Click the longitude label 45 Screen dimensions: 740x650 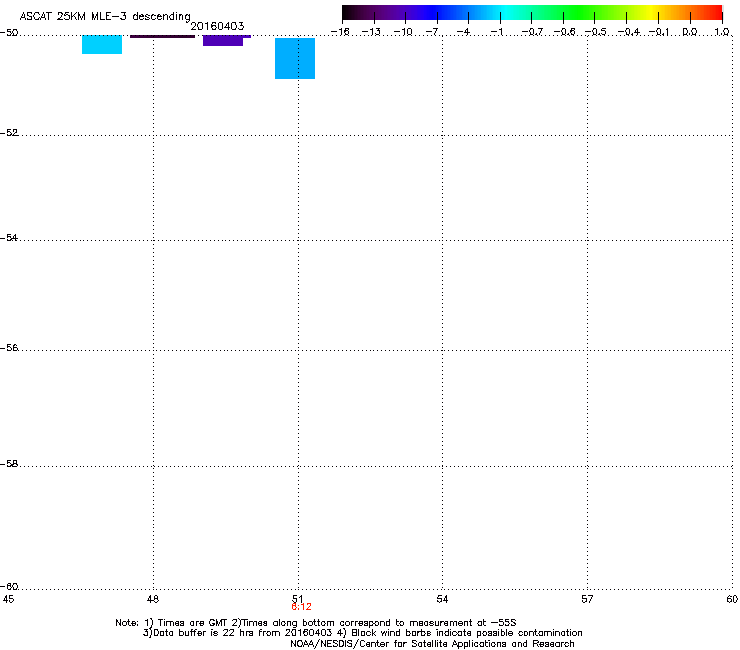(x=8, y=599)
